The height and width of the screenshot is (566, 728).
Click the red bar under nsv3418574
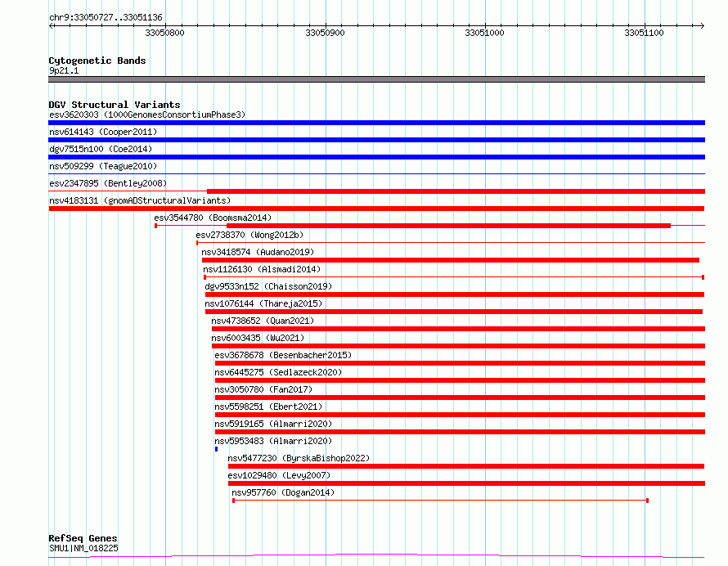451,260
